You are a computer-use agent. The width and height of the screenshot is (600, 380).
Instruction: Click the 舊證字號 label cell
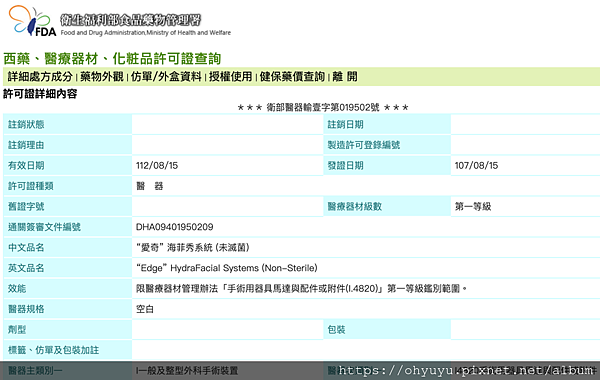(x=67, y=207)
